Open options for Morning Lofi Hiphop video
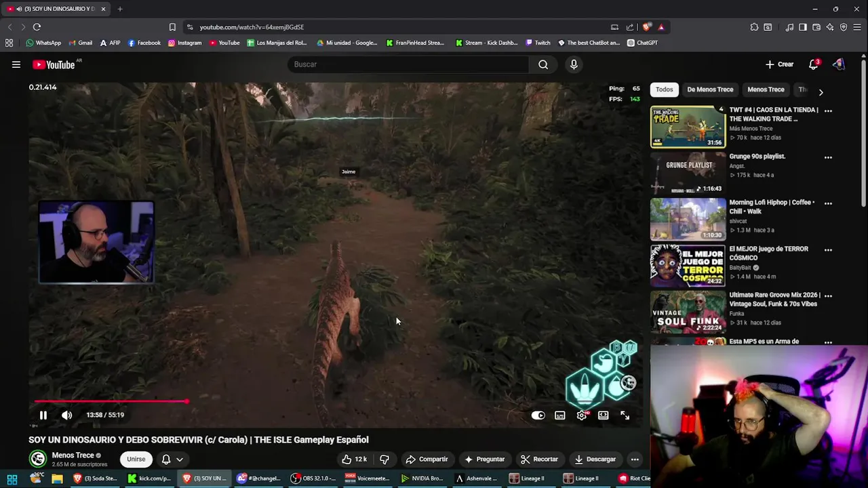The image size is (868, 488). tap(828, 203)
